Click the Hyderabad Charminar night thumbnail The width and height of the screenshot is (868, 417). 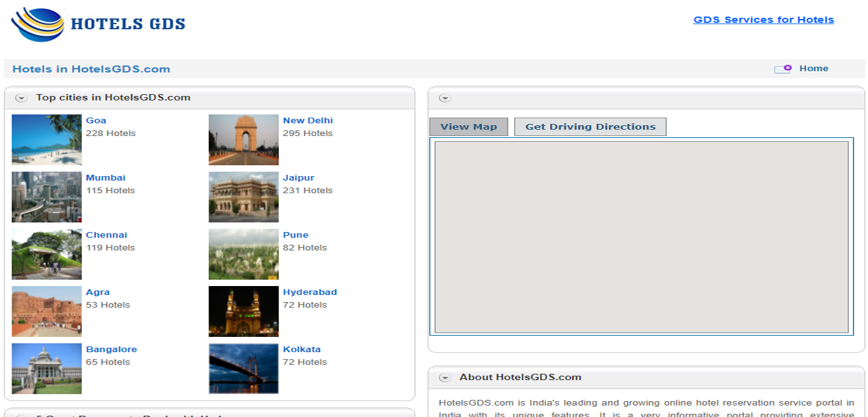[x=243, y=311]
